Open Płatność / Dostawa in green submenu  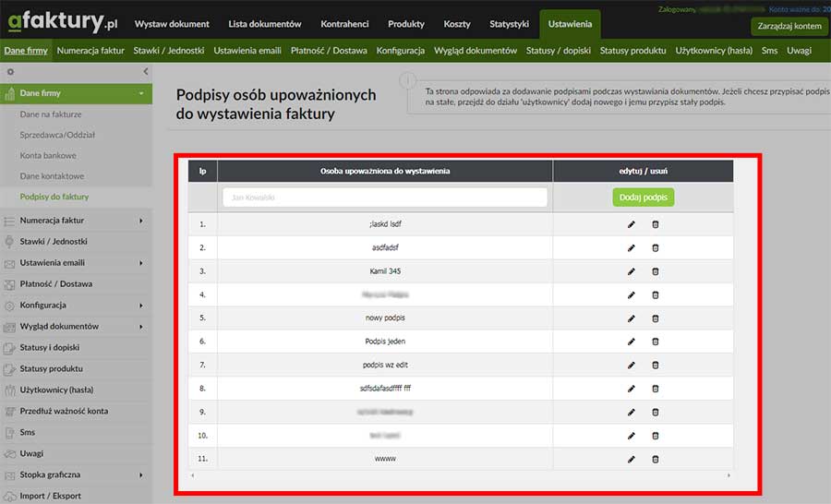pos(329,51)
